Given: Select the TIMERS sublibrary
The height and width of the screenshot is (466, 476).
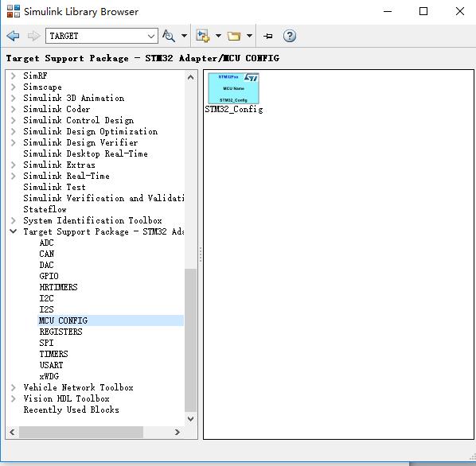Looking at the screenshot, I should click(53, 354).
